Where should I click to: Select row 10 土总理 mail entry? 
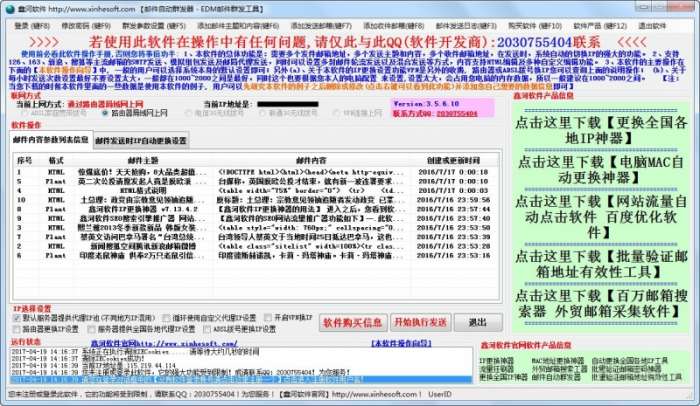(x=256, y=200)
